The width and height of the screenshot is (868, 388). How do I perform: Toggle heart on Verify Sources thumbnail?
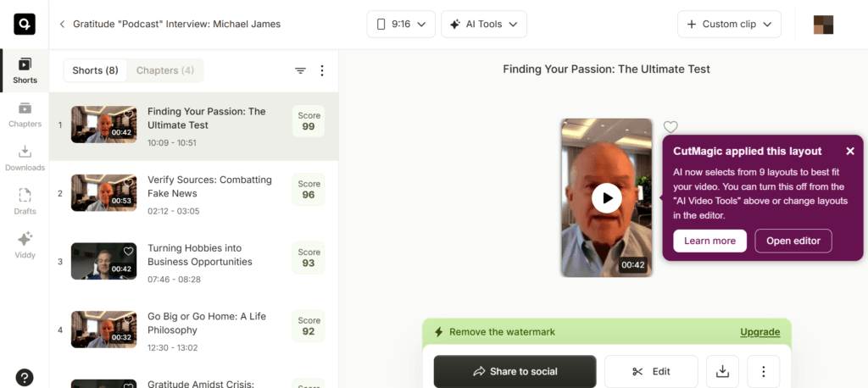[129, 183]
